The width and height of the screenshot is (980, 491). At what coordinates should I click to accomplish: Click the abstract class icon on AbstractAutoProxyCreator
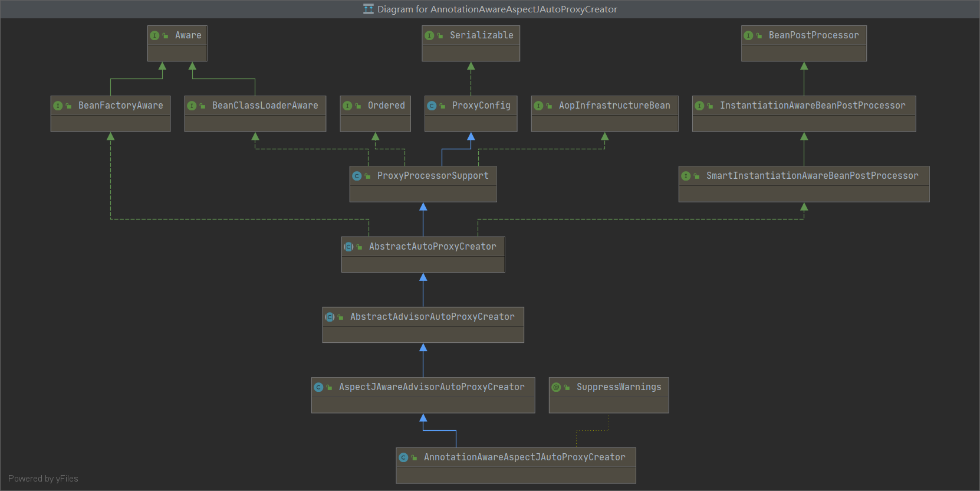click(x=348, y=247)
